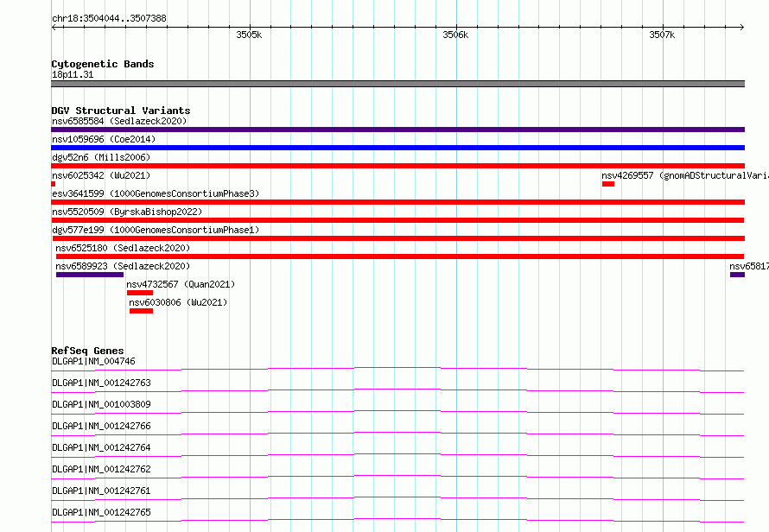This screenshot has height=532, width=769.
Task: Click the 3506k ruler marker
Action: tap(455, 35)
